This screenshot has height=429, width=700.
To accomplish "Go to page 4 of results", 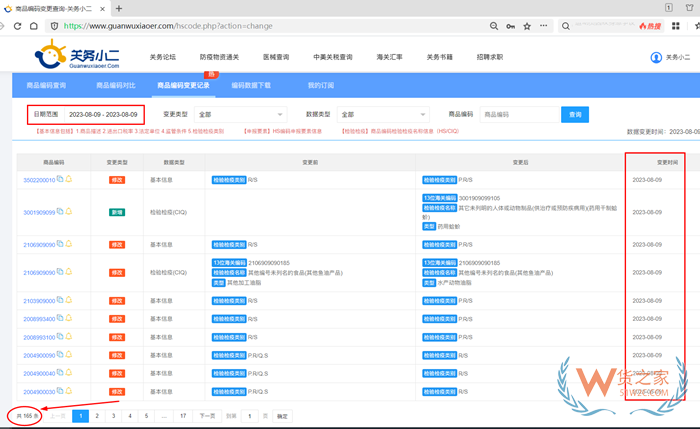I will coord(130,416).
